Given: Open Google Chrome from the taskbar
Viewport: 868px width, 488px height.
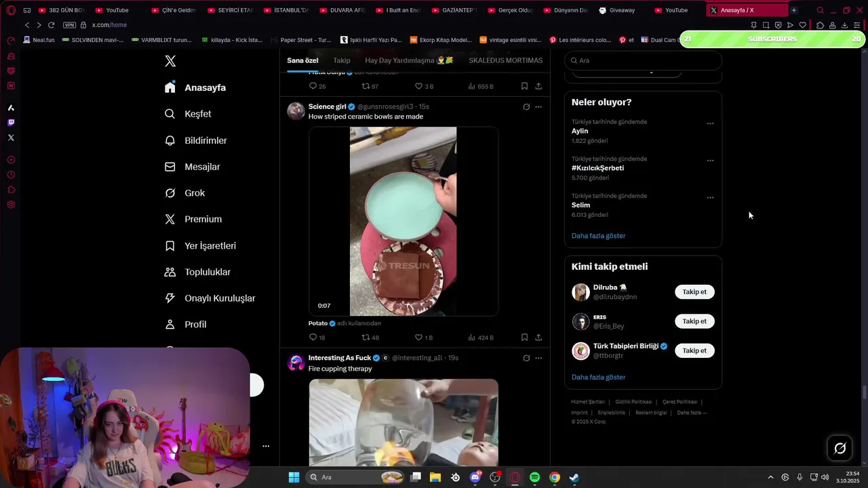Looking at the screenshot, I should [555, 477].
